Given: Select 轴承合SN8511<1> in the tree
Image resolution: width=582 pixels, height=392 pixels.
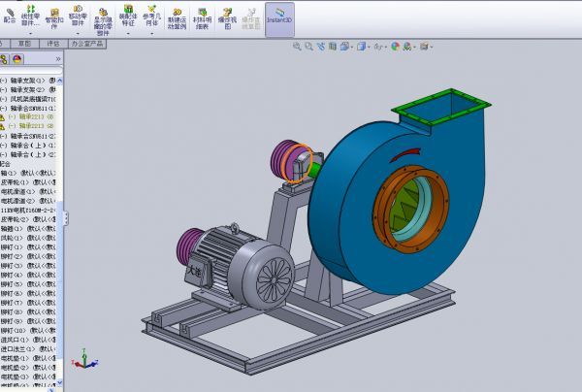Looking at the screenshot, I should (x=28, y=109).
